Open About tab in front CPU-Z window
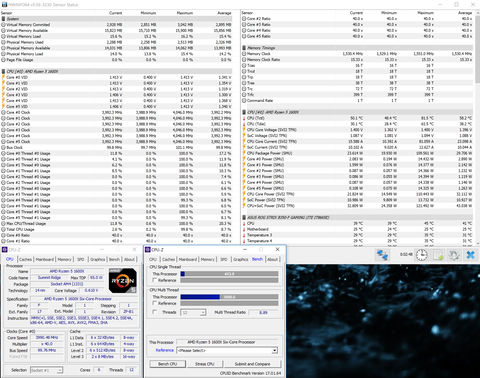The height and width of the screenshot is (378, 480). pyautogui.click(x=273, y=259)
